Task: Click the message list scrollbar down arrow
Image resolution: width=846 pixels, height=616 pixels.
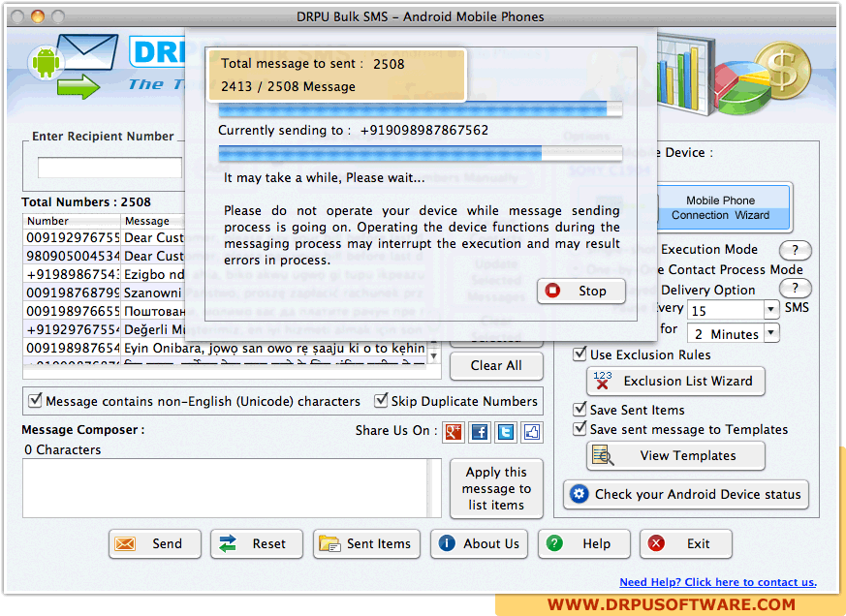Action: coord(434,356)
